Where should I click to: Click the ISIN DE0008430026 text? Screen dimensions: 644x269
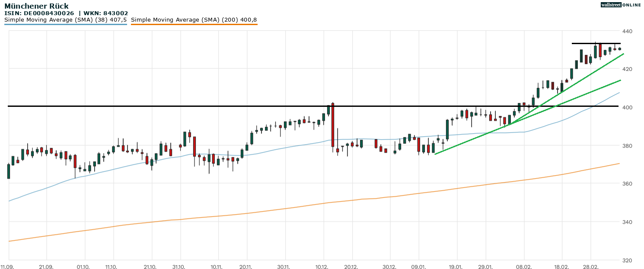click(42, 13)
